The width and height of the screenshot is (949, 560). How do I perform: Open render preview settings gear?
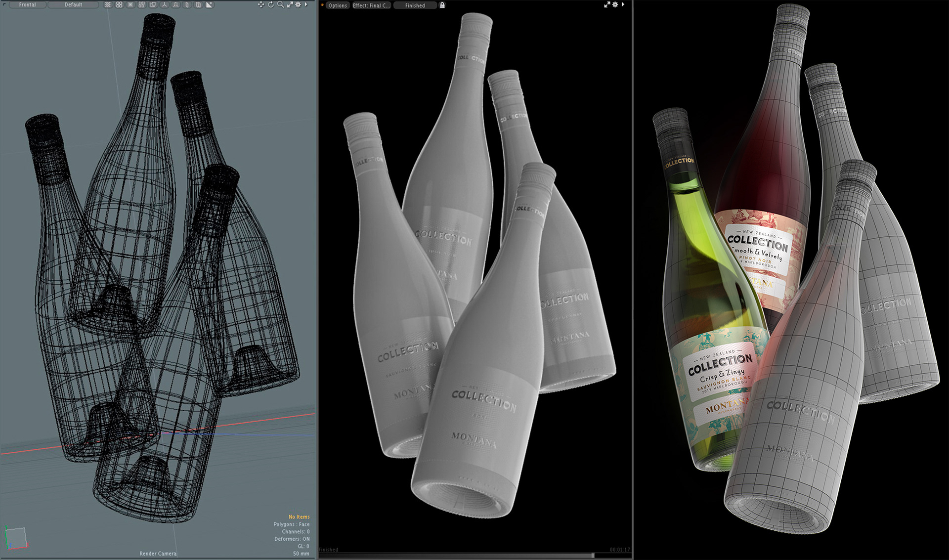coord(615,4)
